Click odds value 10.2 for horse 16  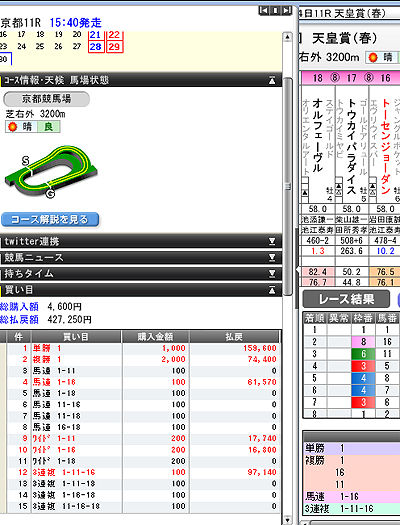click(x=386, y=251)
